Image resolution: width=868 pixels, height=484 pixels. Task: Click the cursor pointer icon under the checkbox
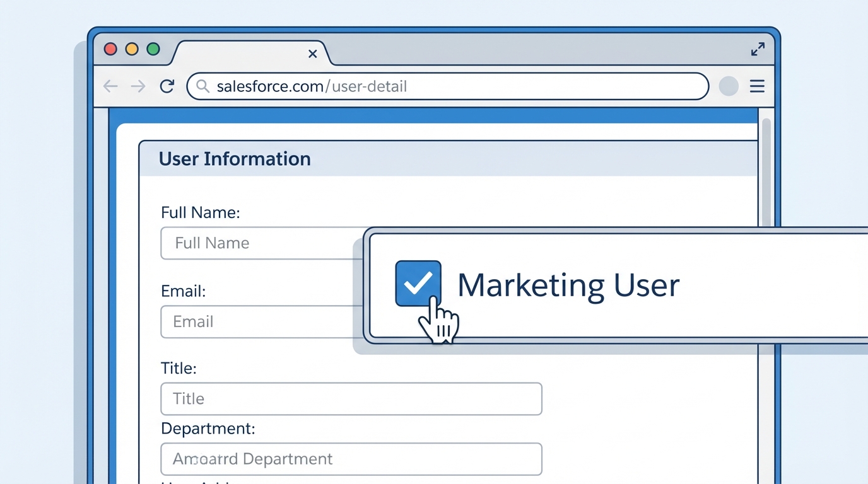[x=439, y=321]
